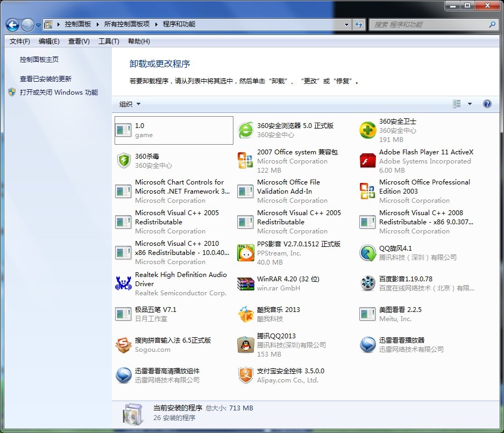Screen dimensions: 504x433
Task: Expand the breadcrumb arrow after 所有控制面板项
Action: tap(156, 24)
